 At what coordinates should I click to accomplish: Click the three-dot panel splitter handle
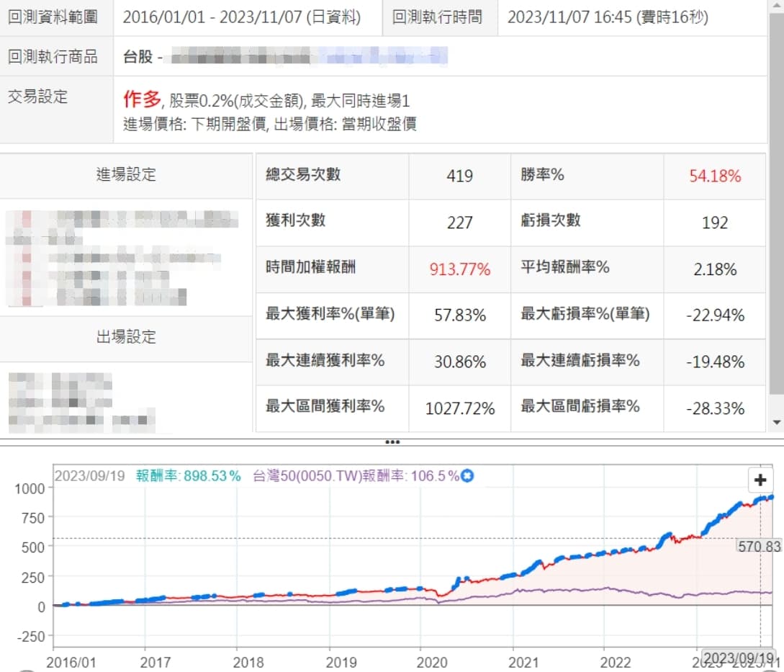[x=392, y=442]
